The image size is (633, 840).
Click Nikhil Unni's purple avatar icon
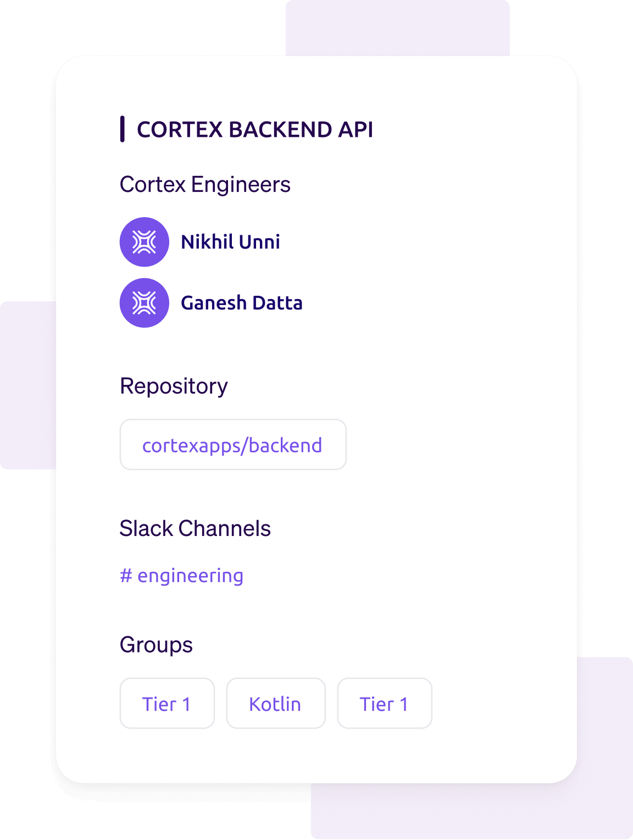point(144,242)
